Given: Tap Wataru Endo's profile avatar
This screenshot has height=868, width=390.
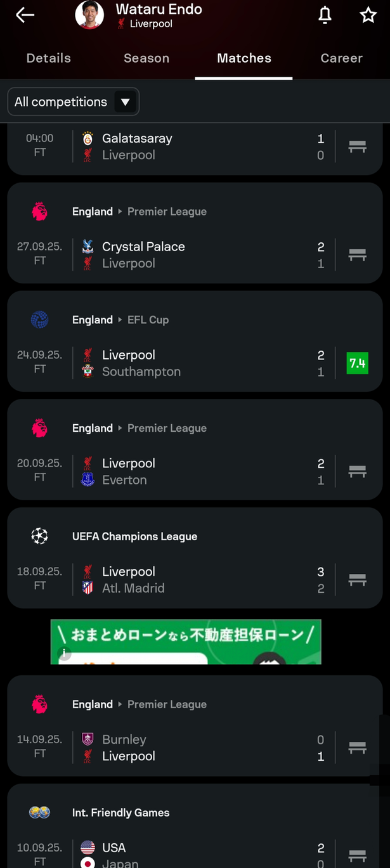Looking at the screenshot, I should pyautogui.click(x=89, y=15).
